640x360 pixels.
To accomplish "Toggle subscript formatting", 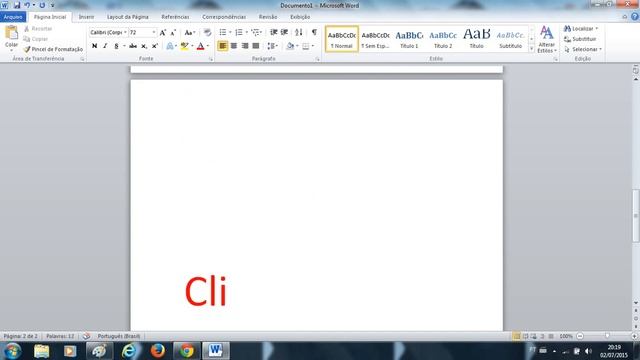I will click(144, 46).
